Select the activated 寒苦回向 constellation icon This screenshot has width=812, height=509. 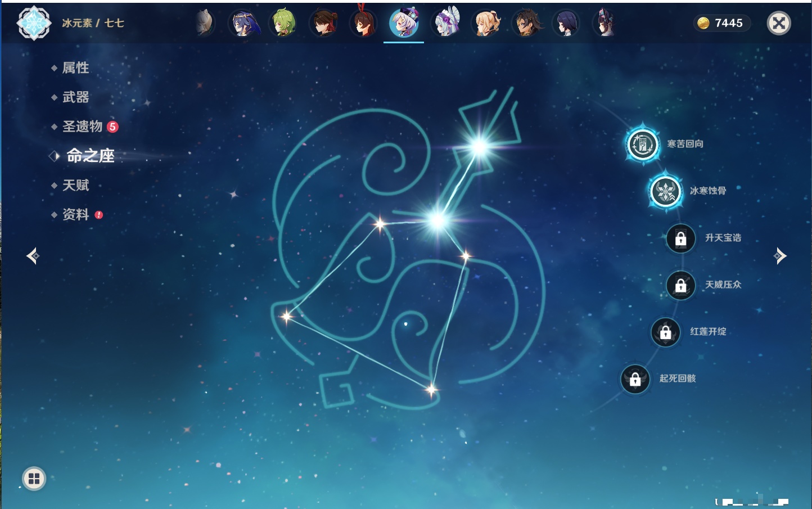(x=642, y=144)
